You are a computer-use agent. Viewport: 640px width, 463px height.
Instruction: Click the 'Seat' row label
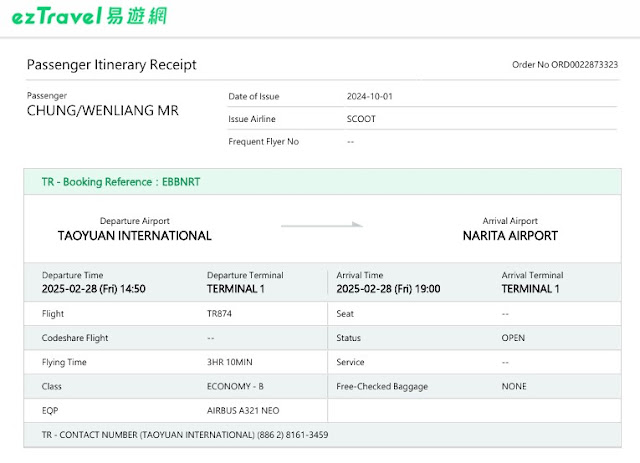345,314
